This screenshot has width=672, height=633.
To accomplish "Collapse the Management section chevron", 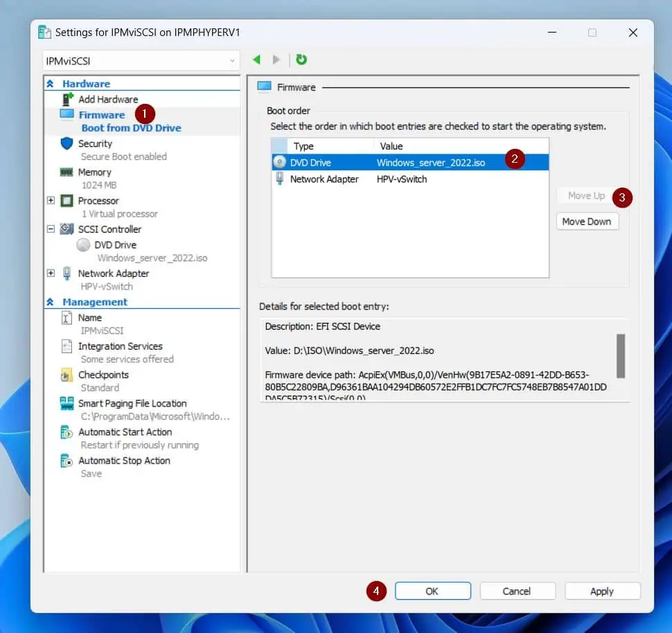I will click(50, 302).
